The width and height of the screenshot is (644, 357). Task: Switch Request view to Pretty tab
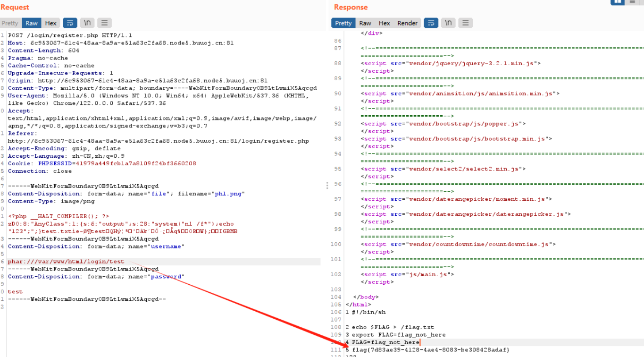pyautogui.click(x=9, y=23)
